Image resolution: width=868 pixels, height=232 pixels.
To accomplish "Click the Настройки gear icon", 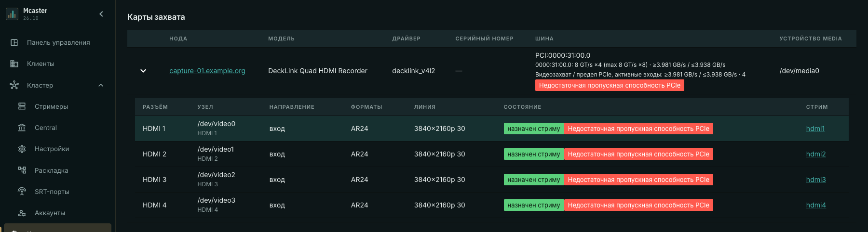I will (22, 149).
